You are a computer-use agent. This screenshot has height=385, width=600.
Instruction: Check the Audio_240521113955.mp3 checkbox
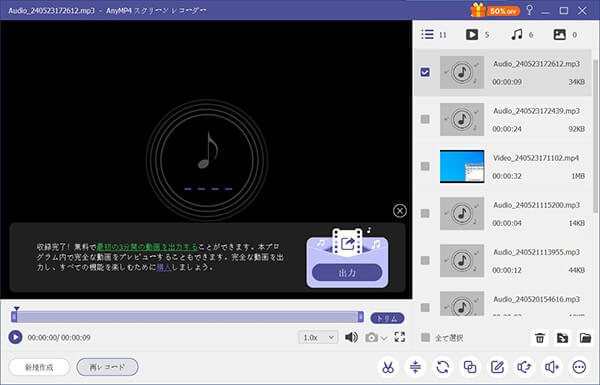[425, 260]
